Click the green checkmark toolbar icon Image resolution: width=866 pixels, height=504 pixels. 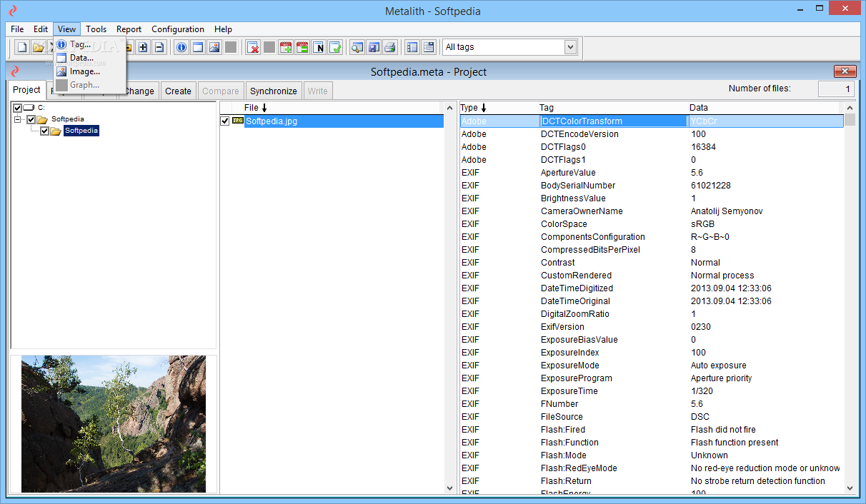coord(335,48)
